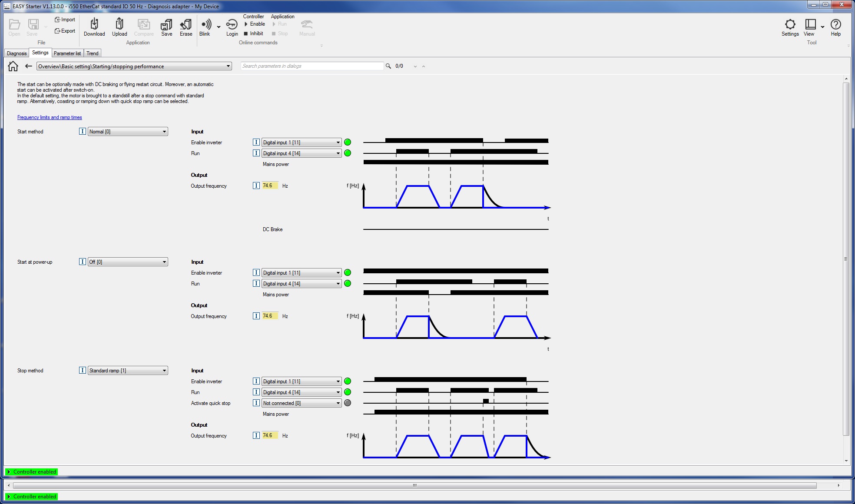Viewport: 855px width, 504px height.
Task: Click the Search parameters in dialogs field
Action: pyautogui.click(x=312, y=66)
